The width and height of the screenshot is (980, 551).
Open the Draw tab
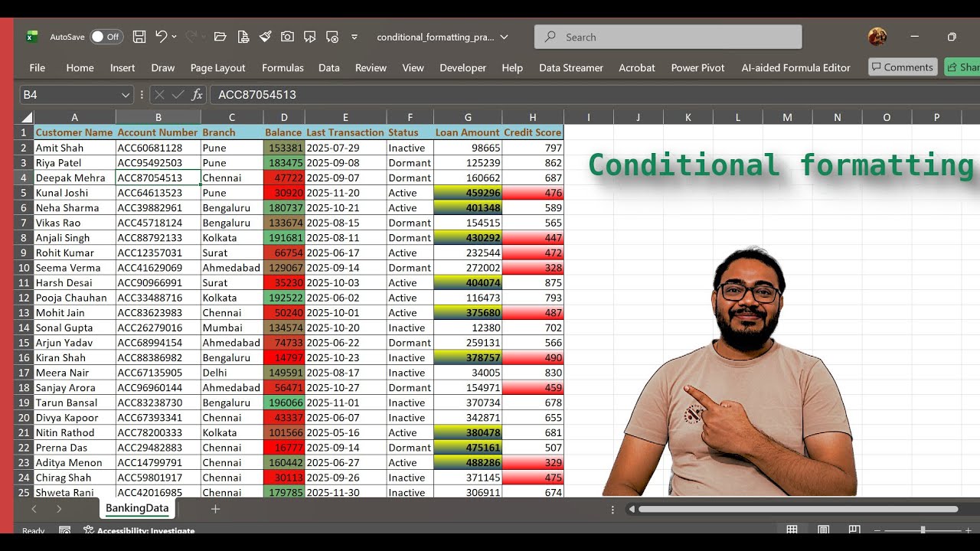[x=163, y=67]
